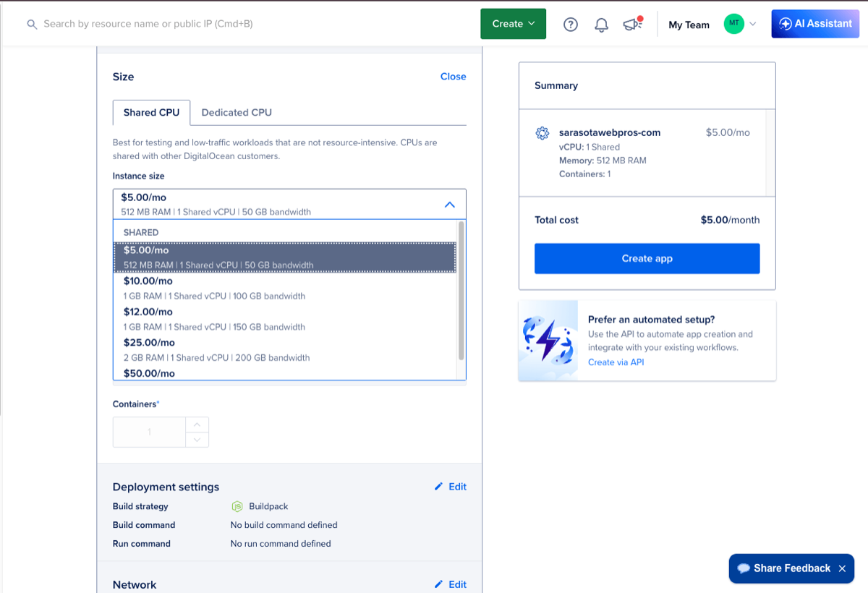
Task: Click the Instance size label
Action: tap(139, 176)
